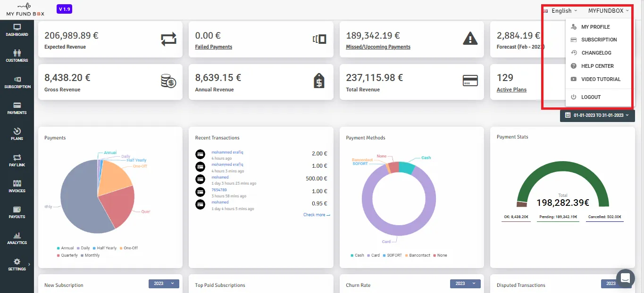The height and width of the screenshot is (293, 644).
Task: Open the Dashboard sidebar icon
Action: point(17,30)
